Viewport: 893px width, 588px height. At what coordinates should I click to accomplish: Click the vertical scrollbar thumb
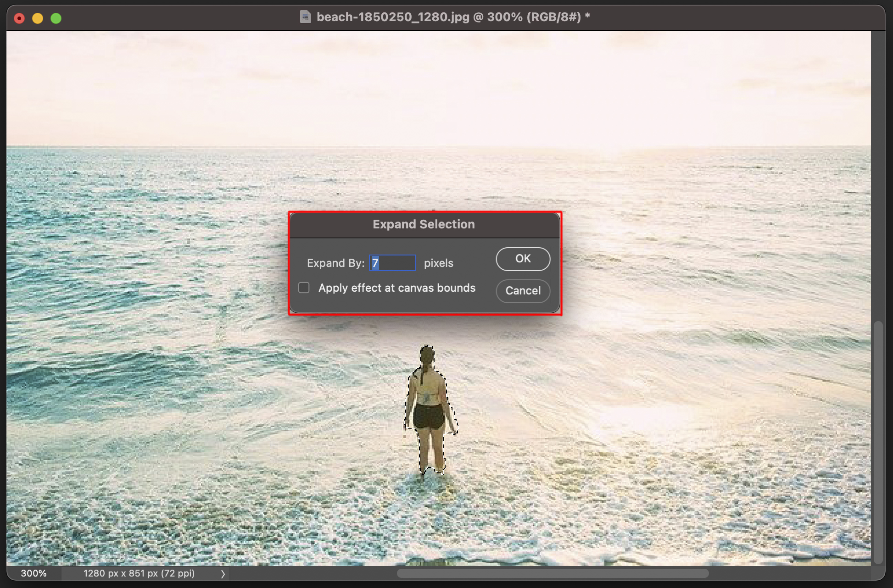[x=878, y=440]
